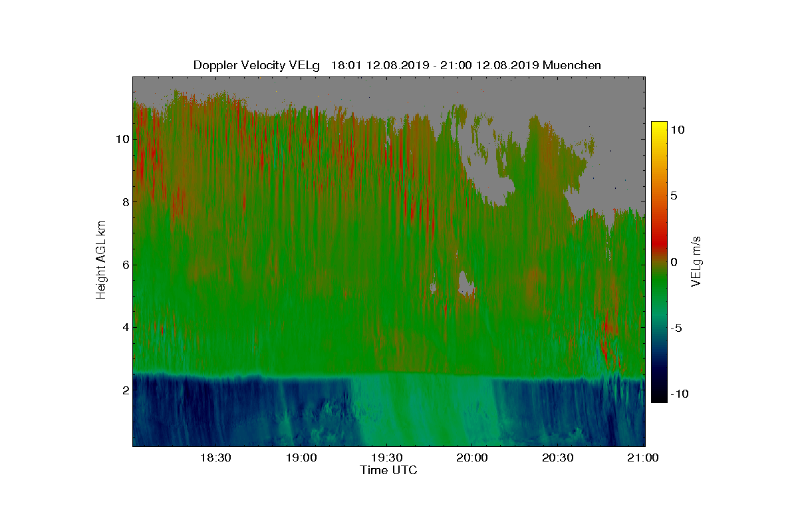Click the 20:00 time tick label
Screen dimensions: 798x532
click(471, 458)
